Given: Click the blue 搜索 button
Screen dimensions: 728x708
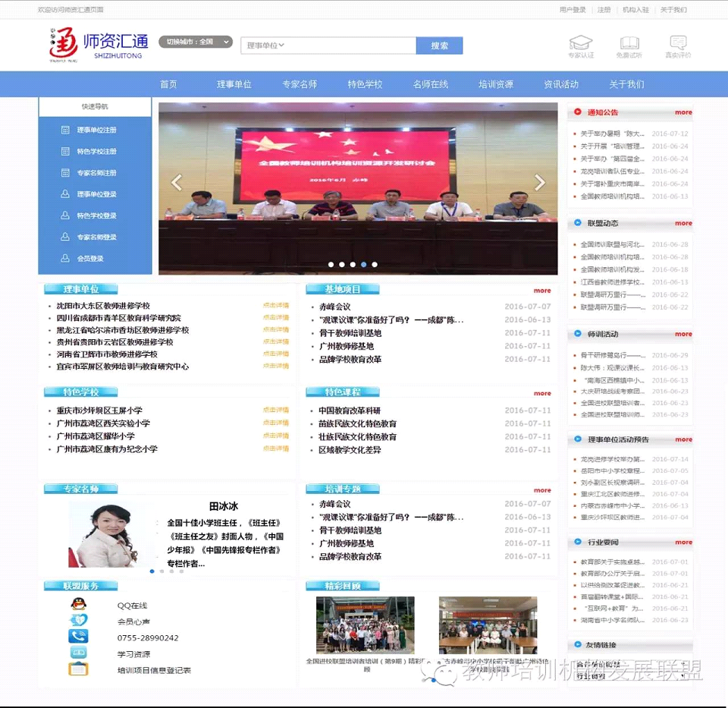Looking at the screenshot, I should [439, 46].
